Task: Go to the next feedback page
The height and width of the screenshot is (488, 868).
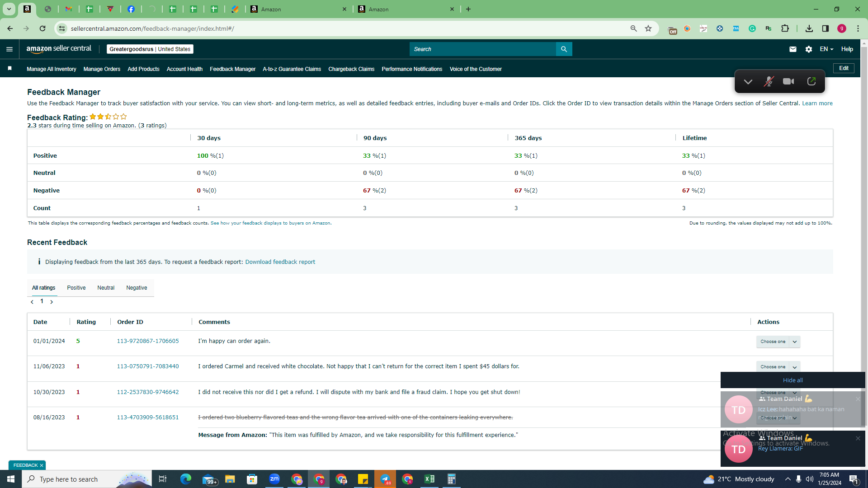Action: pos(52,302)
